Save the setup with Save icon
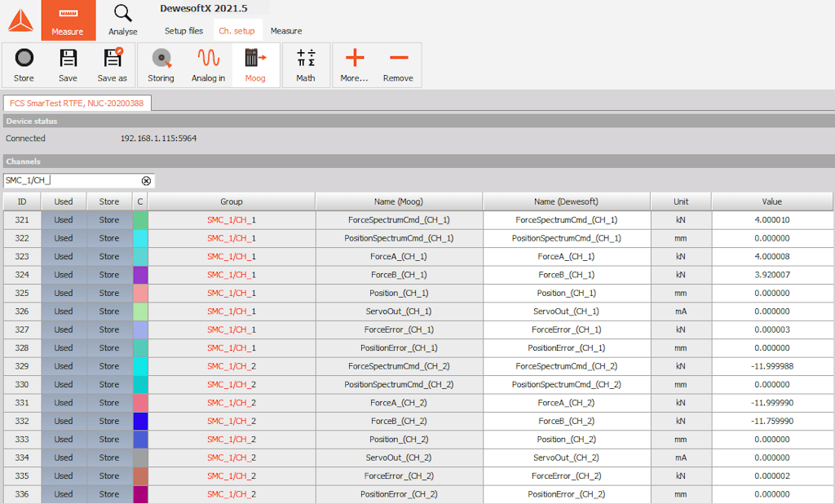 (68, 65)
